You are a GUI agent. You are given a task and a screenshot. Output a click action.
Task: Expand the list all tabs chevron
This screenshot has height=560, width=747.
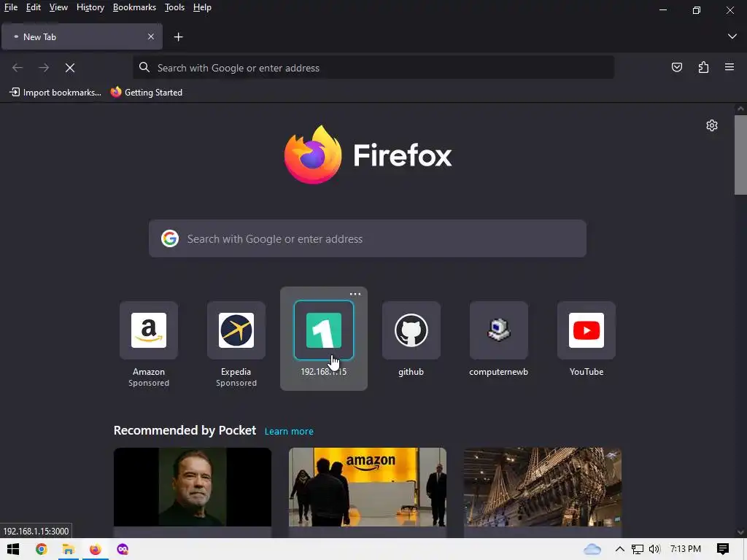coord(732,36)
